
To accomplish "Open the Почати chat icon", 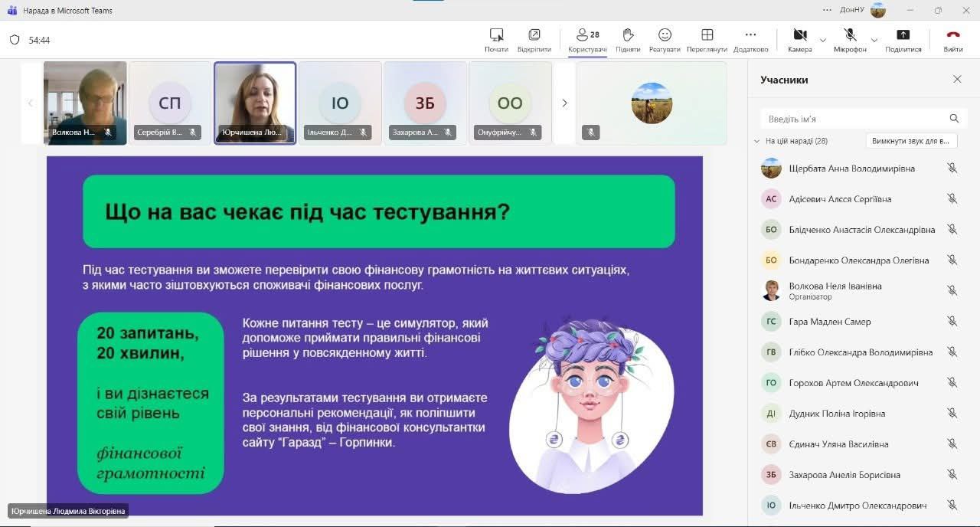I will tap(496, 35).
